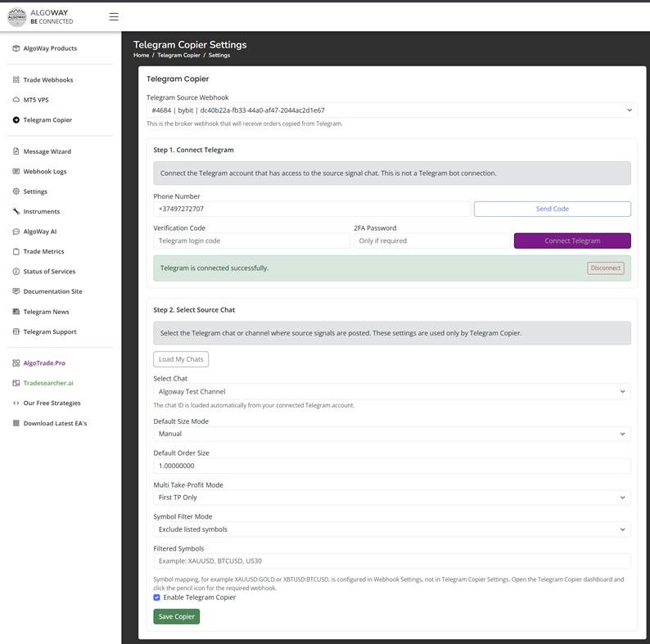650x644 pixels.
Task: Open the Default Size Mode dropdown
Action: [392, 434]
